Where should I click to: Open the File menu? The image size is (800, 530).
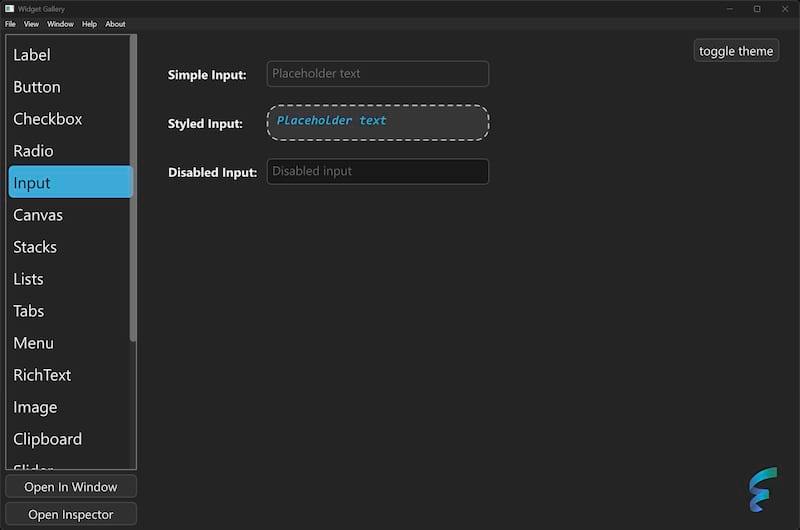coord(10,24)
